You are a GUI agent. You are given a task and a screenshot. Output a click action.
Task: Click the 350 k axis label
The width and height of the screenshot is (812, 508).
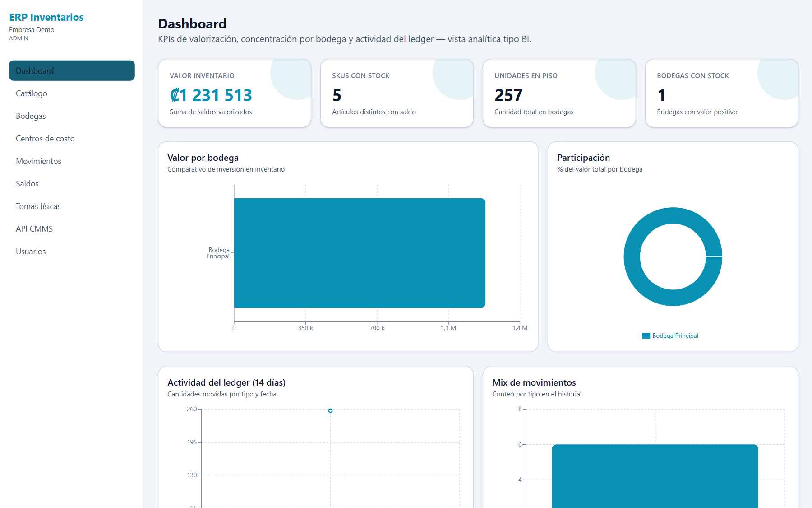305,328
